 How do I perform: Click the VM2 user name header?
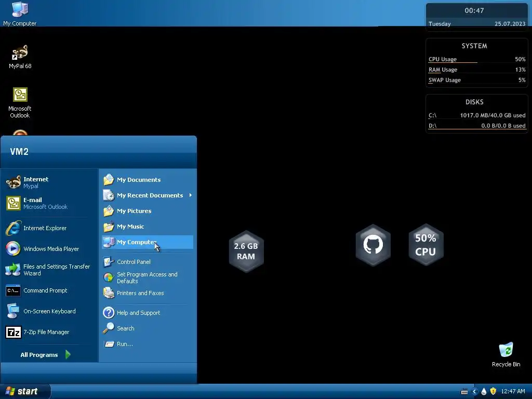(19, 151)
